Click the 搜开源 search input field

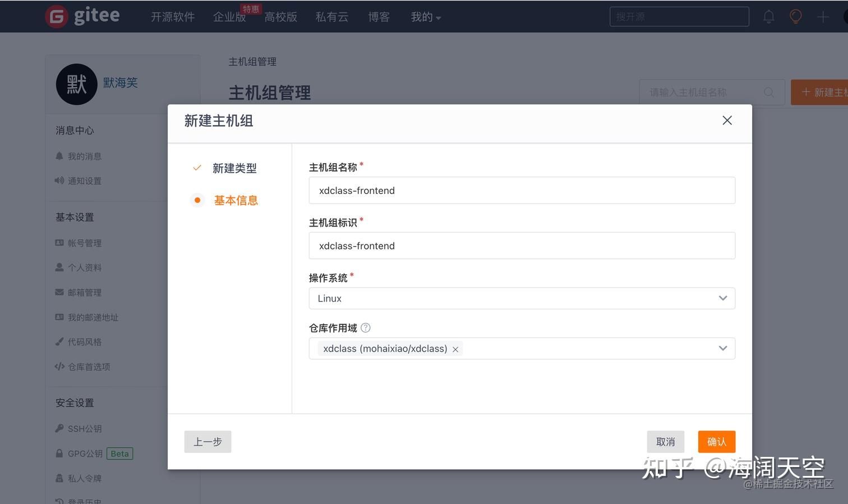pyautogui.click(x=679, y=16)
